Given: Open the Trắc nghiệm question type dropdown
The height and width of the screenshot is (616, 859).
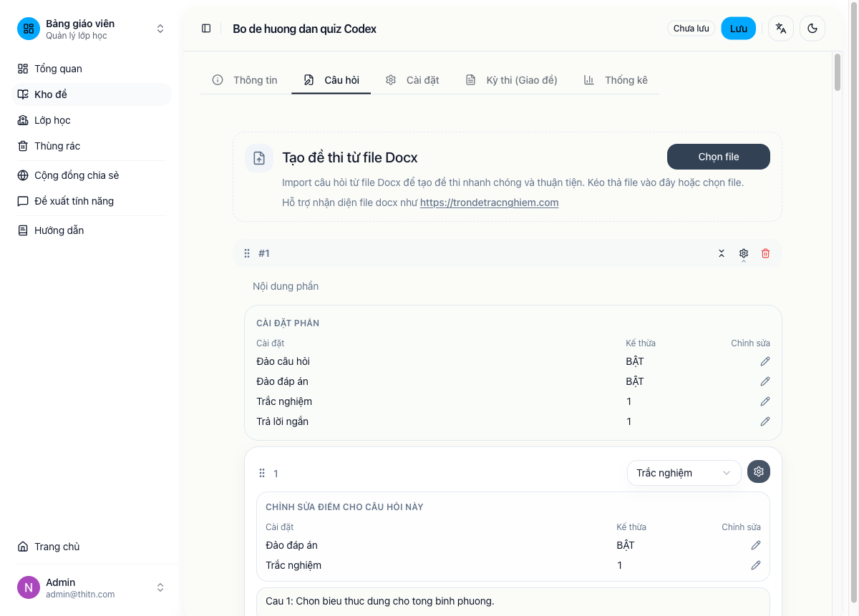Looking at the screenshot, I should [684, 472].
